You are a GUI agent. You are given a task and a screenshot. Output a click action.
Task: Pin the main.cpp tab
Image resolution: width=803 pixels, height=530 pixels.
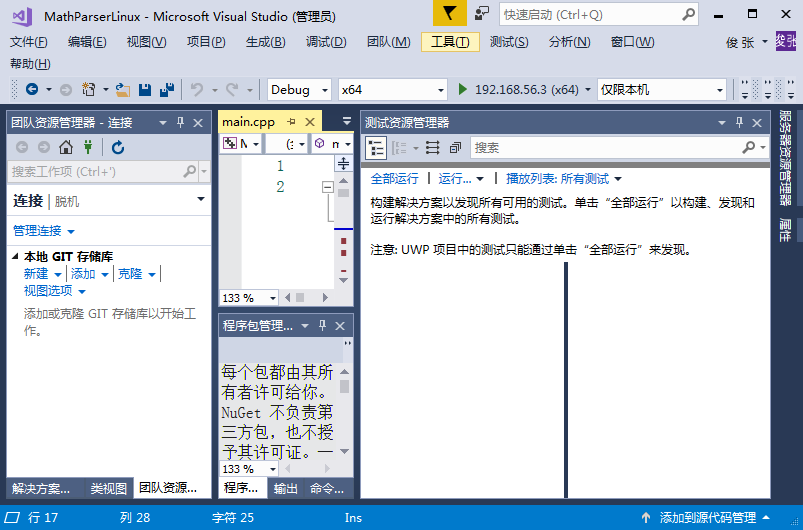pos(291,122)
